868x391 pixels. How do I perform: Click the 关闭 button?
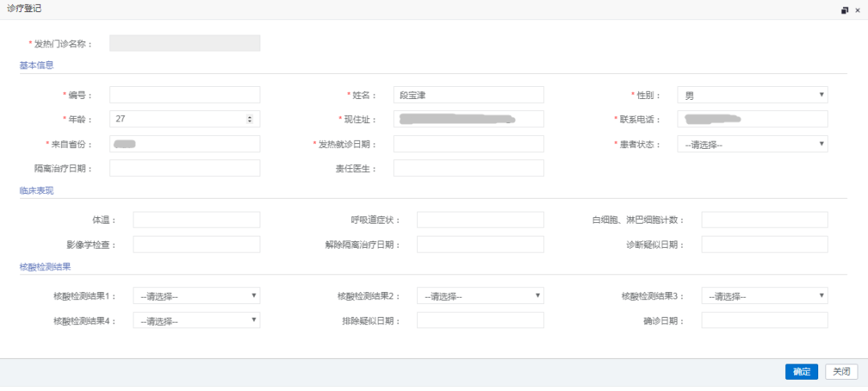tap(841, 372)
